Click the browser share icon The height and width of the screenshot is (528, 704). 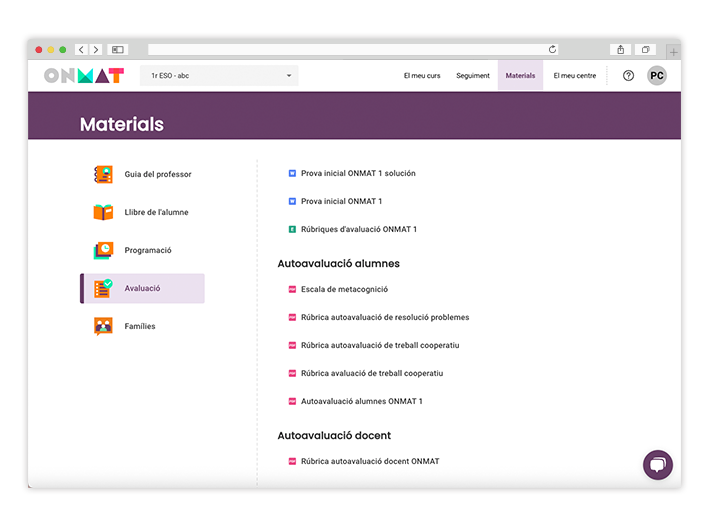click(x=621, y=49)
